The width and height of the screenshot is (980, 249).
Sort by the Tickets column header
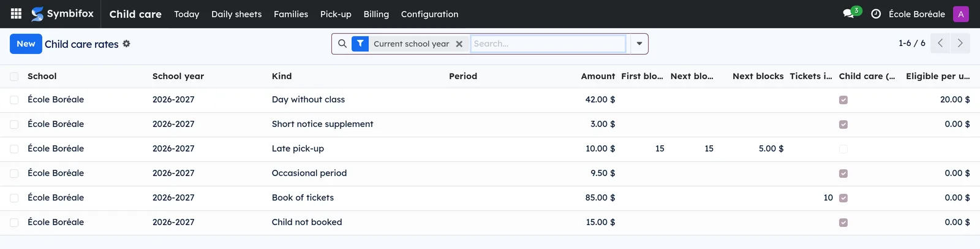[810, 76]
